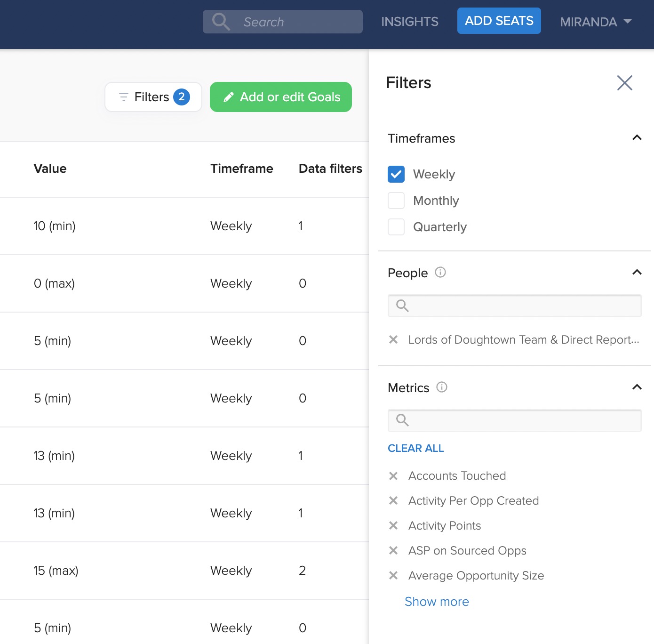Click the info icon beside People
The width and height of the screenshot is (654, 644).
point(440,273)
